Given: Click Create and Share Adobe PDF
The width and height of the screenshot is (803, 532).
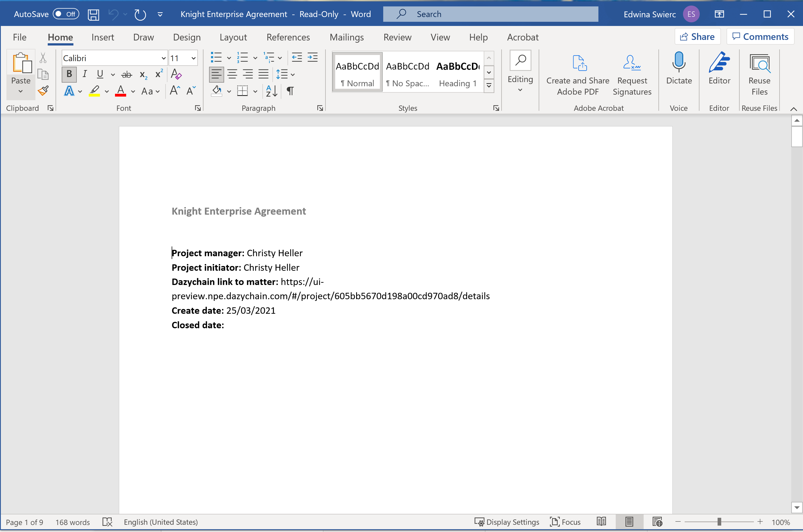Looking at the screenshot, I should coord(578,75).
